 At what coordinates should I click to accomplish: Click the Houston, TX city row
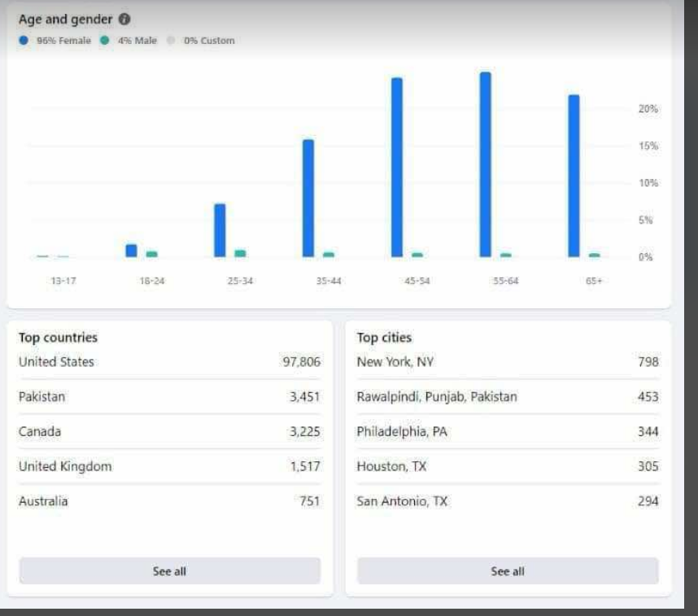tap(508, 466)
